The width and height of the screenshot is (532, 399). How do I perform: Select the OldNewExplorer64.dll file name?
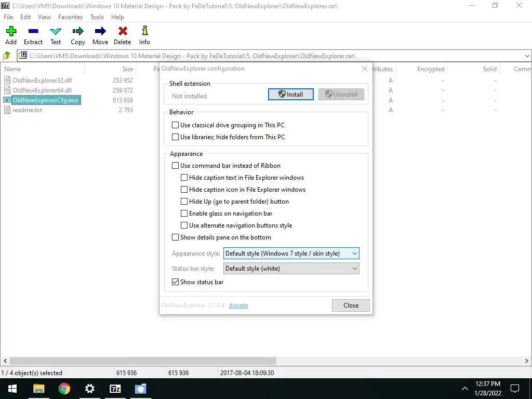tap(42, 90)
